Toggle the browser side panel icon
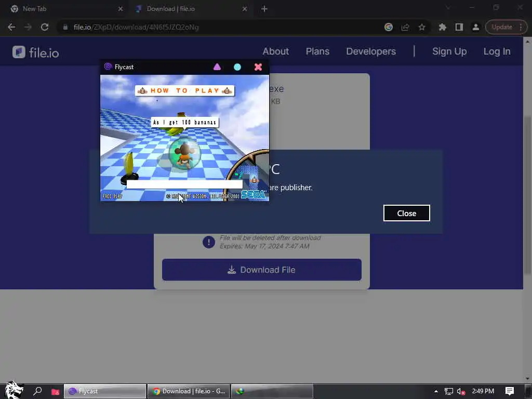The width and height of the screenshot is (532, 399). 459,27
